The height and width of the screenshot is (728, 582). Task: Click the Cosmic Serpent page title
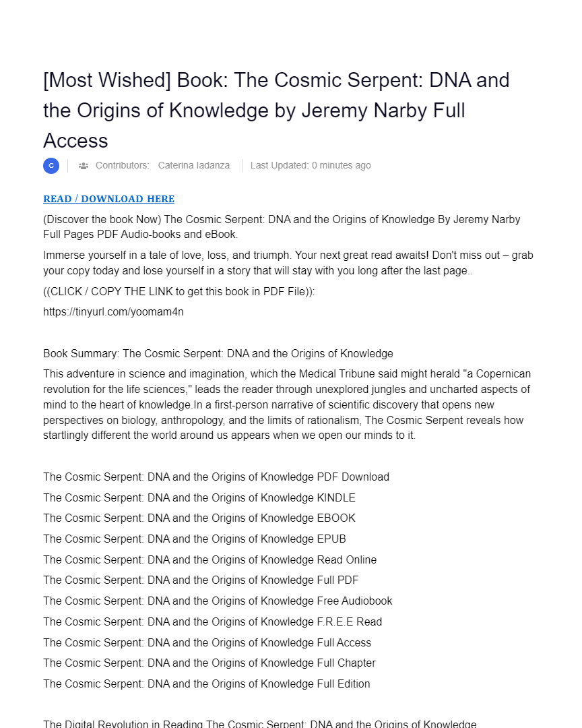click(x=276, y=110)
